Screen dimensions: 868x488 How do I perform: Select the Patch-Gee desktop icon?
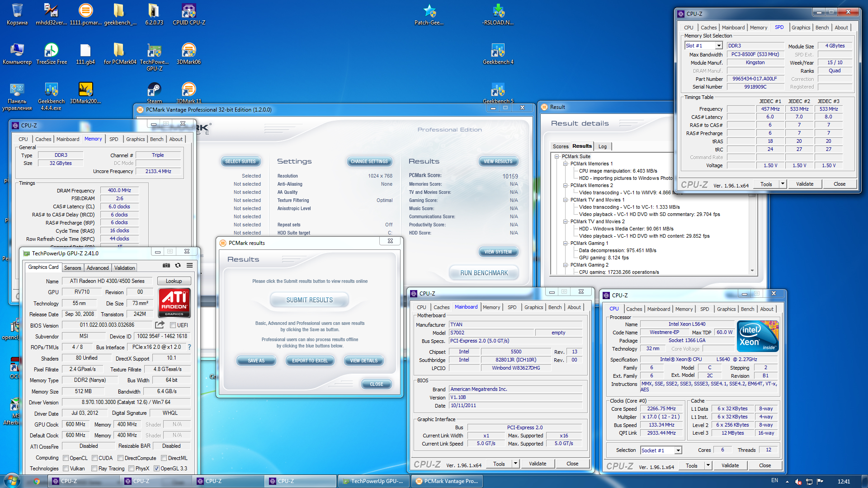(x=429, y=14)
